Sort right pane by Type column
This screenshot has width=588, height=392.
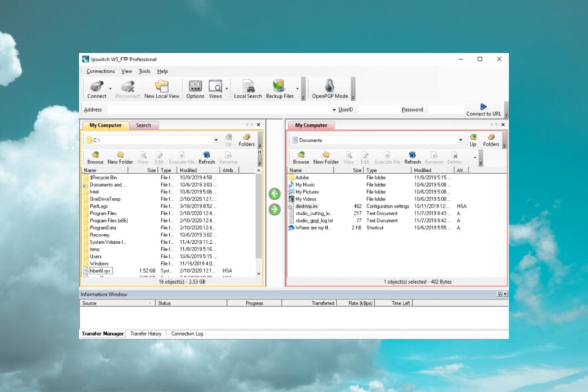[x=388, y=170]
